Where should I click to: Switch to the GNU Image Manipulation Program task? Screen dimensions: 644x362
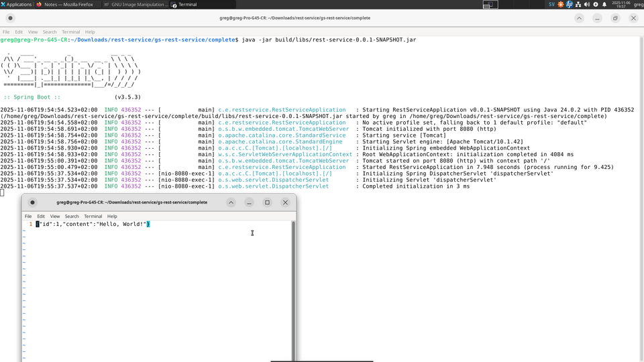point(136,4)
